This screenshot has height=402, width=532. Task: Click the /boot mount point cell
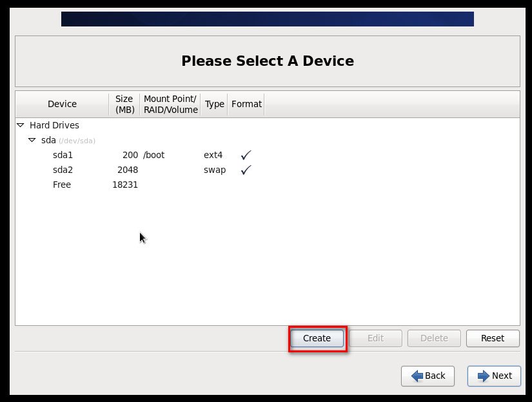pyautogui.click(x=153, y=155)
